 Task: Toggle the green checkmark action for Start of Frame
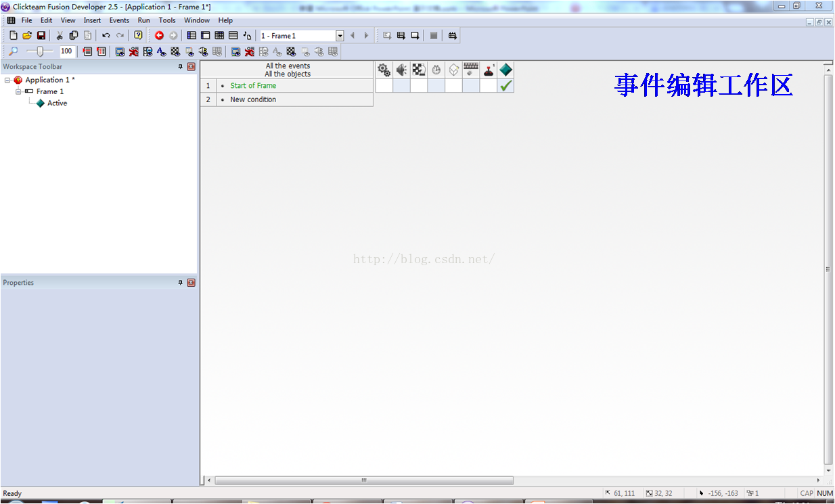click(x=506, y=86)
